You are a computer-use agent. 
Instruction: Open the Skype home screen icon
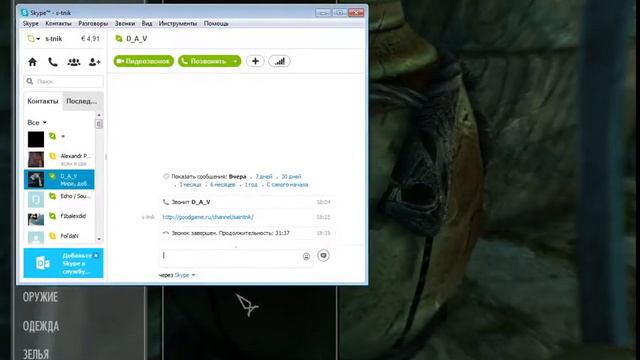(32, 62)
